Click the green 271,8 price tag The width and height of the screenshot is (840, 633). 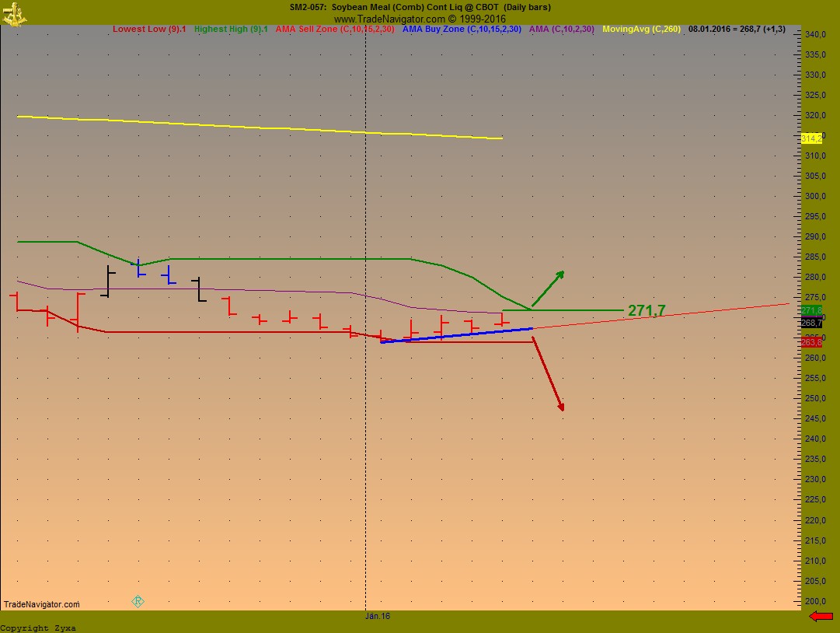tap(811, 310)
